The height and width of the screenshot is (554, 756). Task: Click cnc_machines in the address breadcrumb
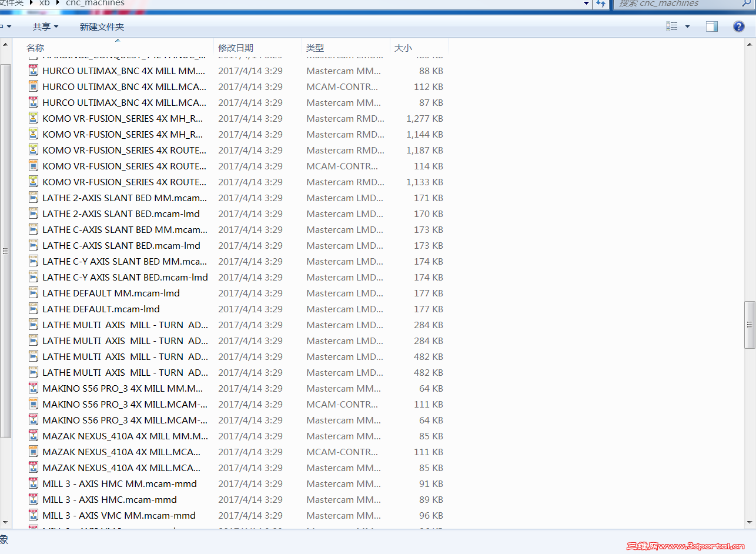[95, 4]
